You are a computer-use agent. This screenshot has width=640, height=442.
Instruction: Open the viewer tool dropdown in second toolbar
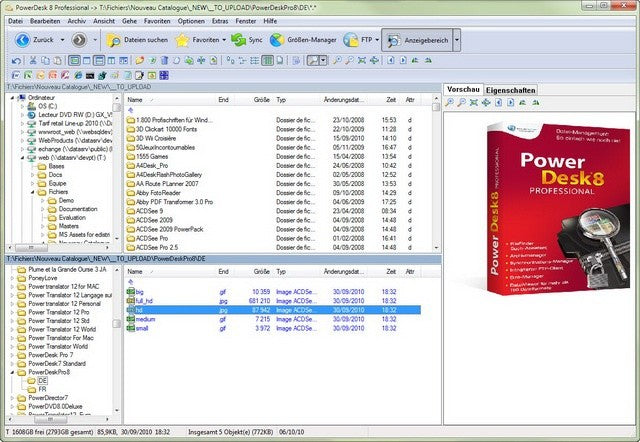click(323, 61)
